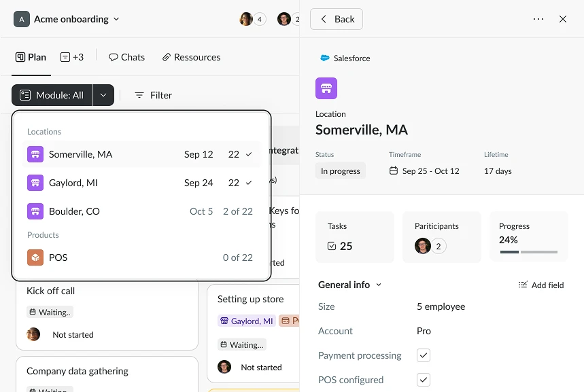Click the orange POS product icon
Image resolution: width=584 pixels, height=392 pixels.
(35, 257)
